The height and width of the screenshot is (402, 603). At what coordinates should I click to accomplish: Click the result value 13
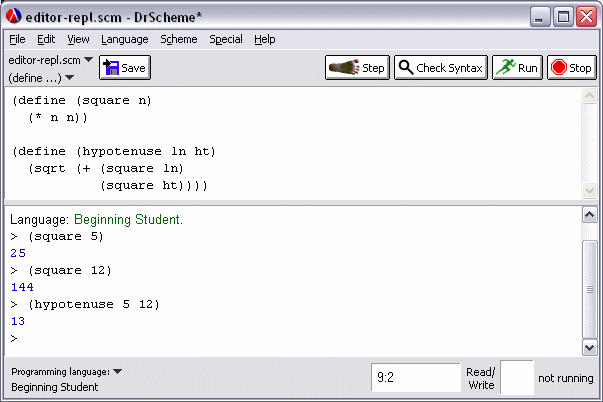18,321
